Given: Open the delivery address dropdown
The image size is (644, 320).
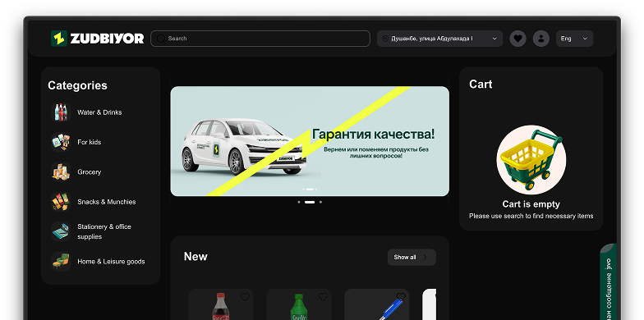Looking at the screenshot, I should tap(439, 39).
